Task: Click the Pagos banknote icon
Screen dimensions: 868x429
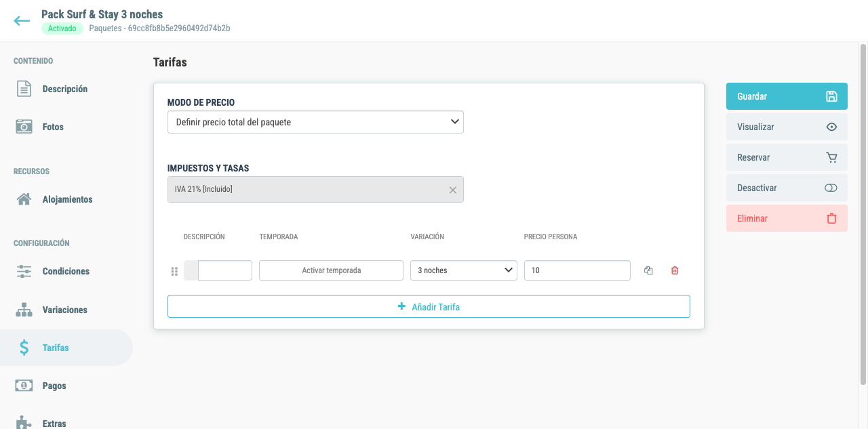Action: [x=24, y=386]
